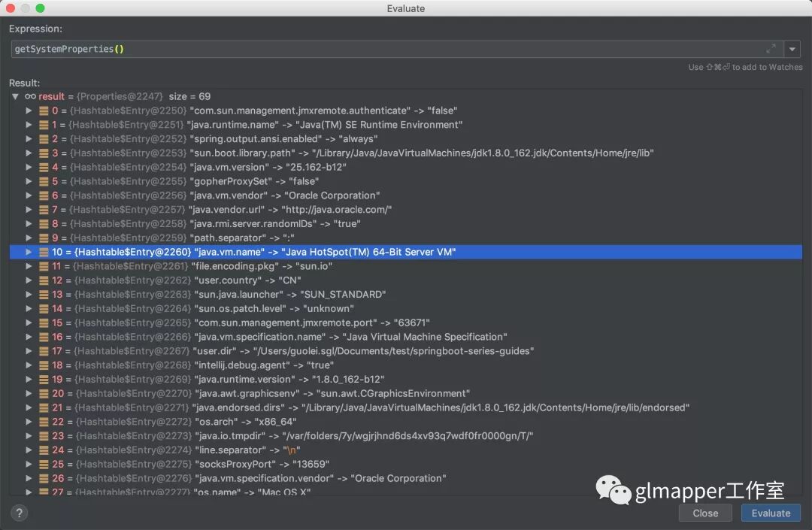The width and height of the screenshot is (812, 530).
Task: Expand entry 1 java.runtime.name
Action: point(29,125)
